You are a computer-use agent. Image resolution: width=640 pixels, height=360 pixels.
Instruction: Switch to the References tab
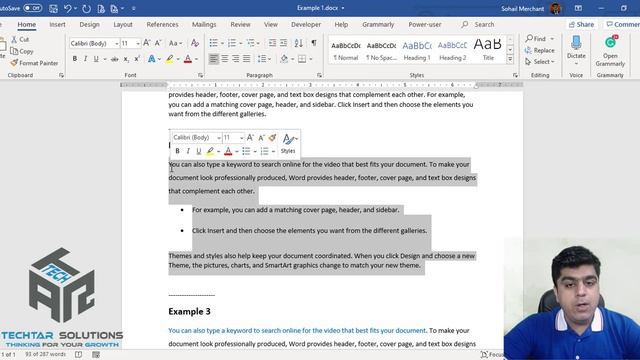click(162, 24)
